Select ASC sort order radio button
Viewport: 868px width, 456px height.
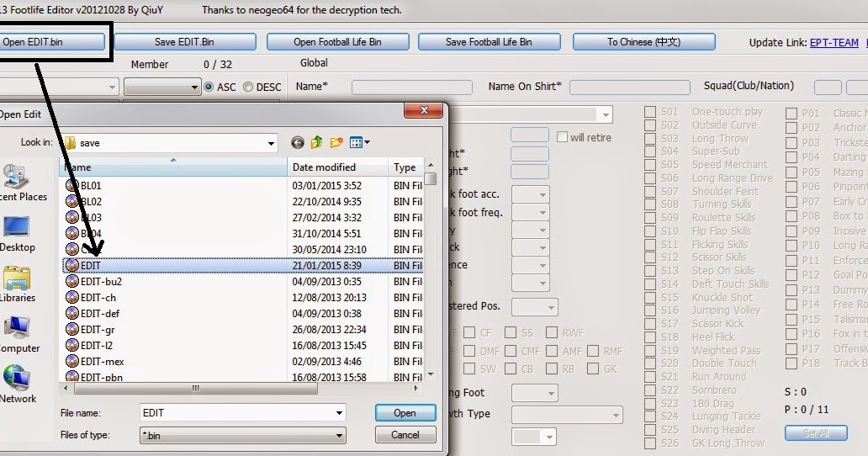(x=209, y=87)
